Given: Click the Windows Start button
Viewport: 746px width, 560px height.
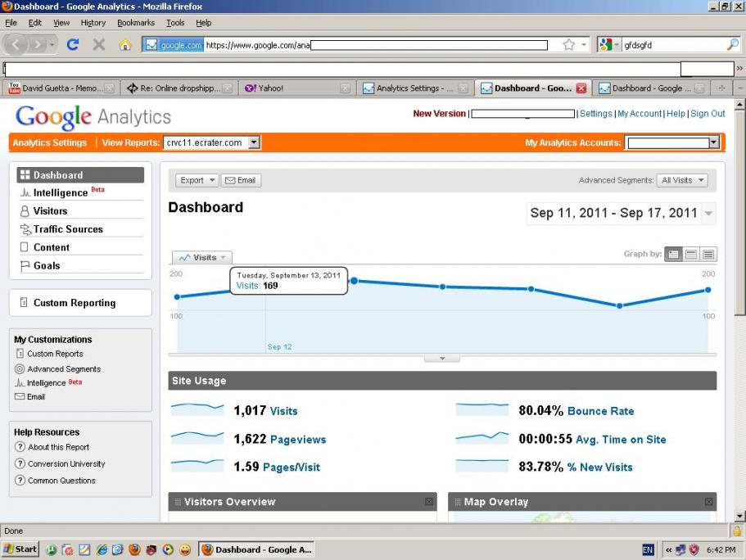Looking at the screenshot, I should click(20, 549).
